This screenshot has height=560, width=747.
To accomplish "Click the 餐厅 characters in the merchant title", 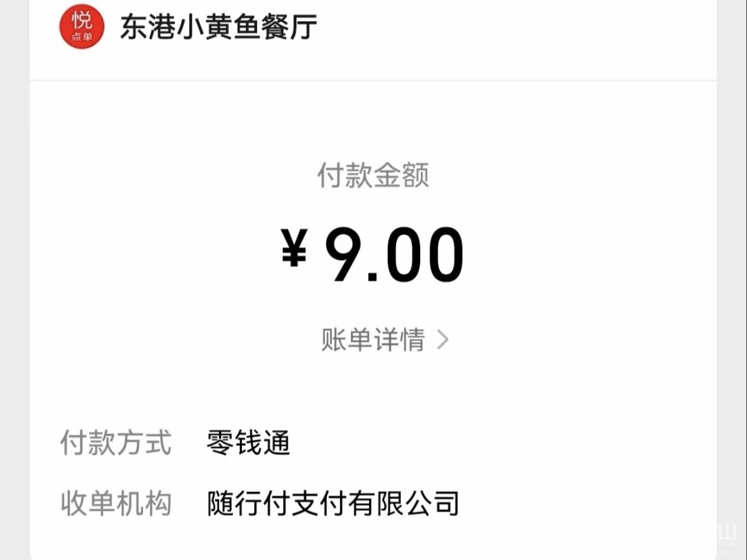I will click(x=291, y=27).
